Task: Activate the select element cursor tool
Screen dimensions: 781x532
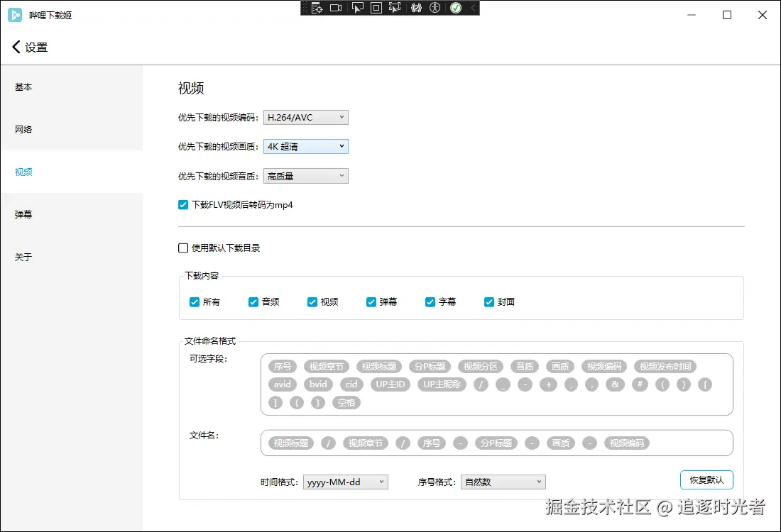Action: pyautogui.click(x=357, y=8)
